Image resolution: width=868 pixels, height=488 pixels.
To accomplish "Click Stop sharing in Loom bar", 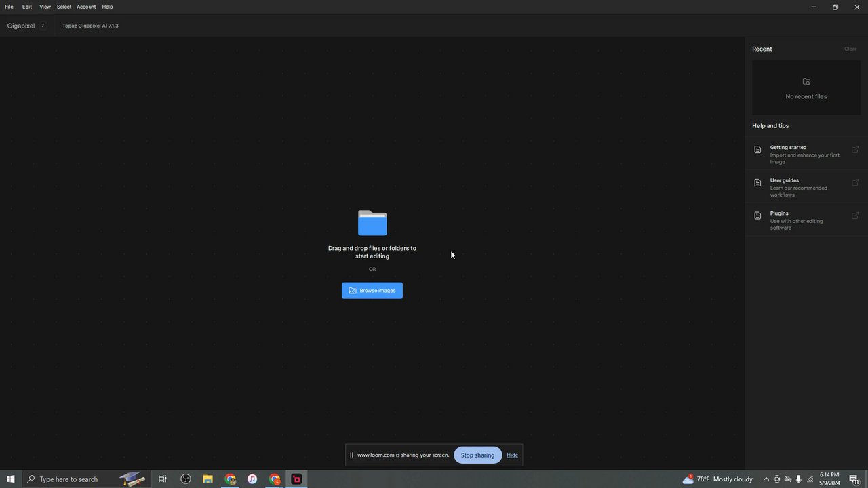I will [x=477, y=455].
